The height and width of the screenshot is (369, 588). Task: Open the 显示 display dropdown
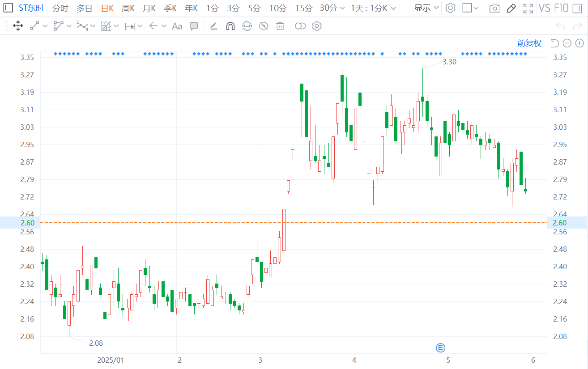426,8
